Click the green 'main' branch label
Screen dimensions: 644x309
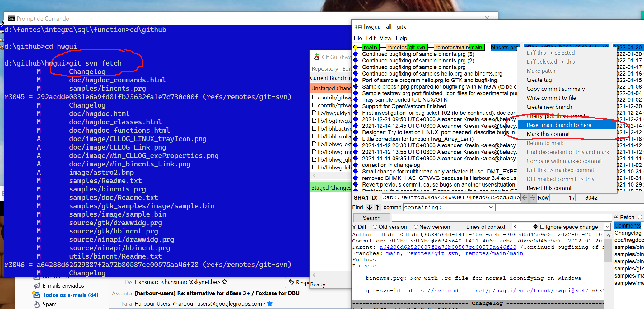click(371, 48)
